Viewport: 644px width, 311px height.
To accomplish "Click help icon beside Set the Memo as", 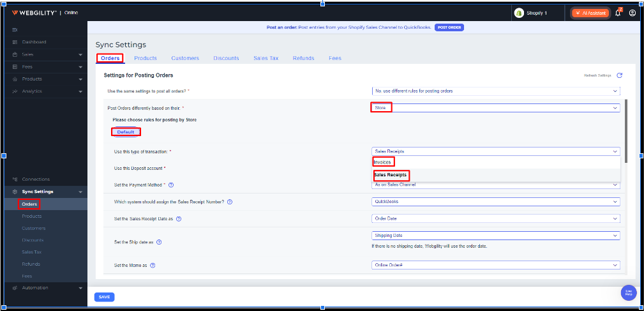I will pos(153,266).
